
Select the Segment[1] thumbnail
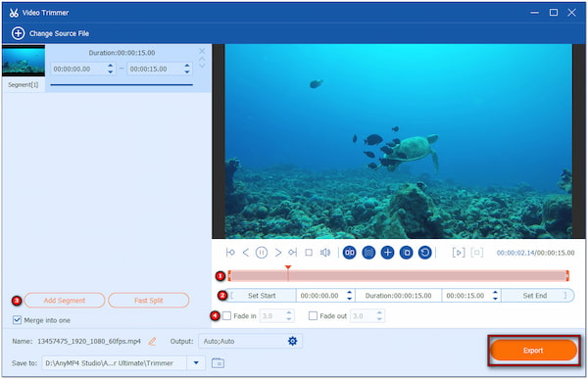coord(24,61)
